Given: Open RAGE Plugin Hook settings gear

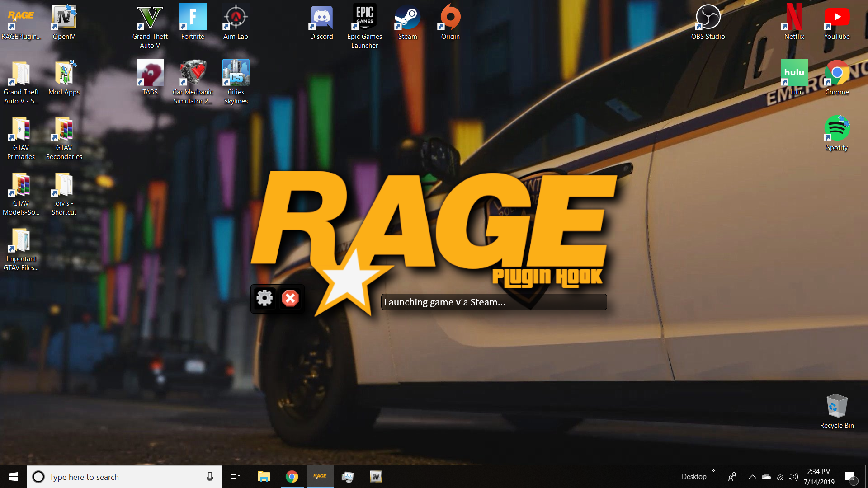Looking at the screenshot, I should 264,298.
